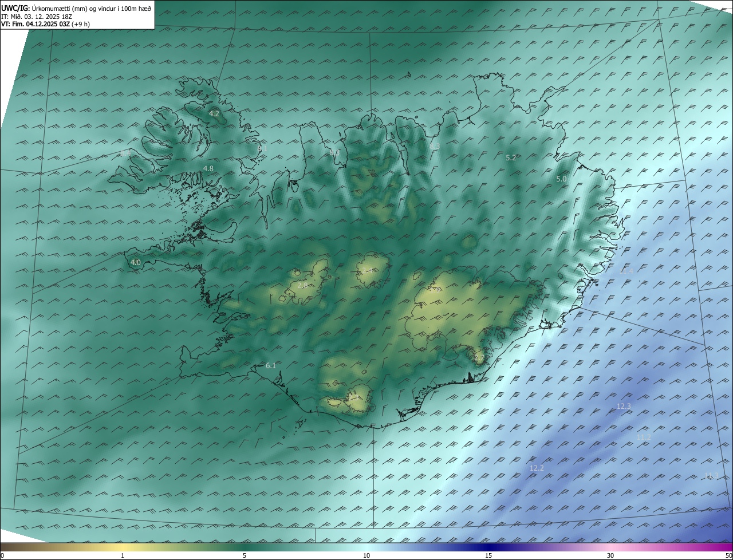This screenshot has width=733, height=560.
Task: Click the 11.3 value near the right edge
Action: coord(711,475)
